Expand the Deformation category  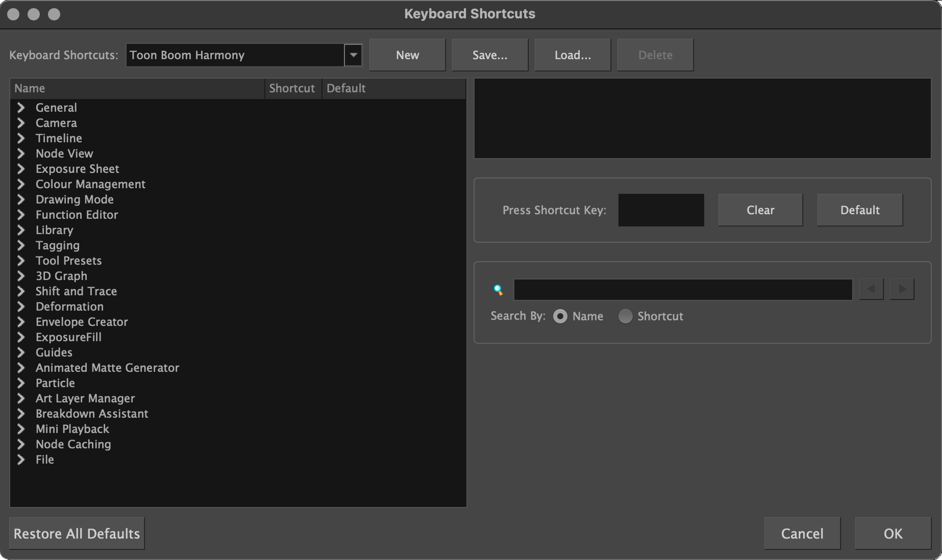click(x=21, y=307)
